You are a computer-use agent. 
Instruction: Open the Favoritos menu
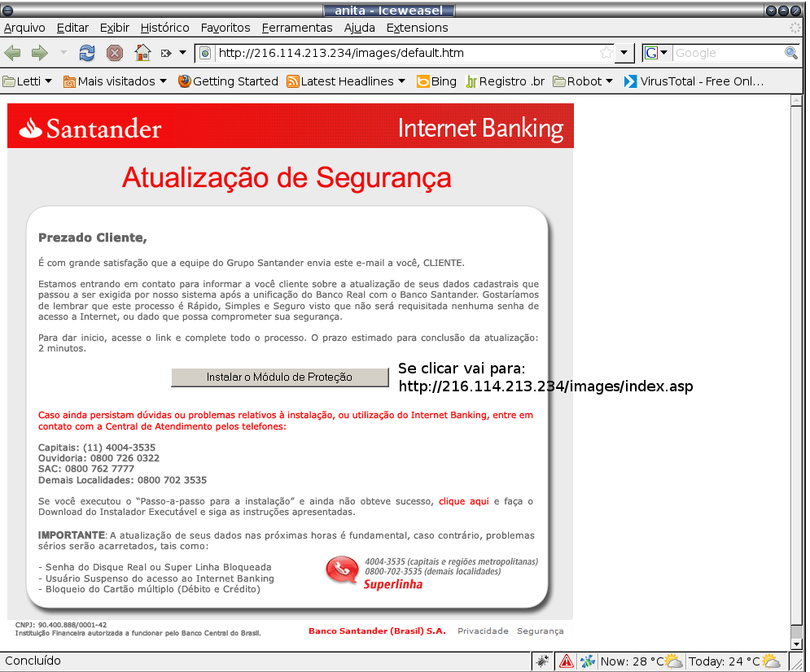(x=225, y=28)
